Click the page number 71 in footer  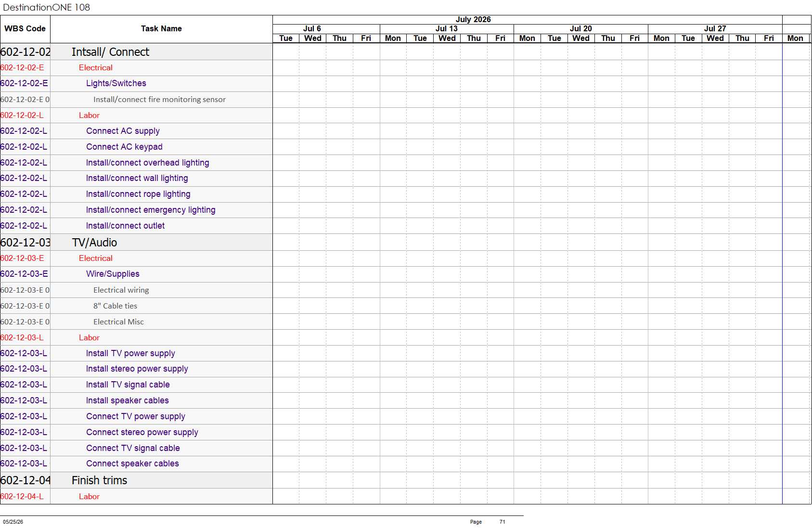[x=502, y=522]
